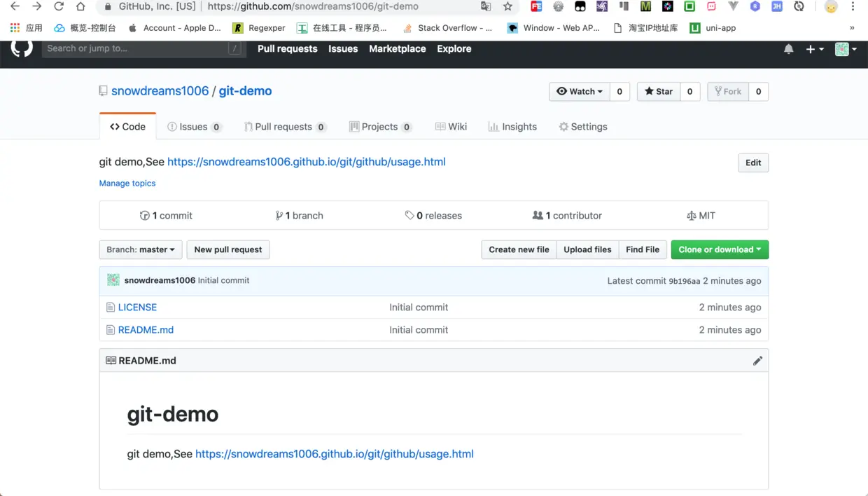The width and height of the screenshot is (868, 496).
Task: Click the bookmark star in the address bar
Action: point(509,7)
